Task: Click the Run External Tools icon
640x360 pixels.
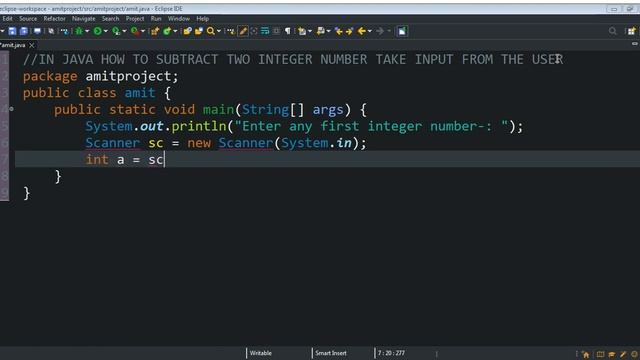Action: (135, 31)
